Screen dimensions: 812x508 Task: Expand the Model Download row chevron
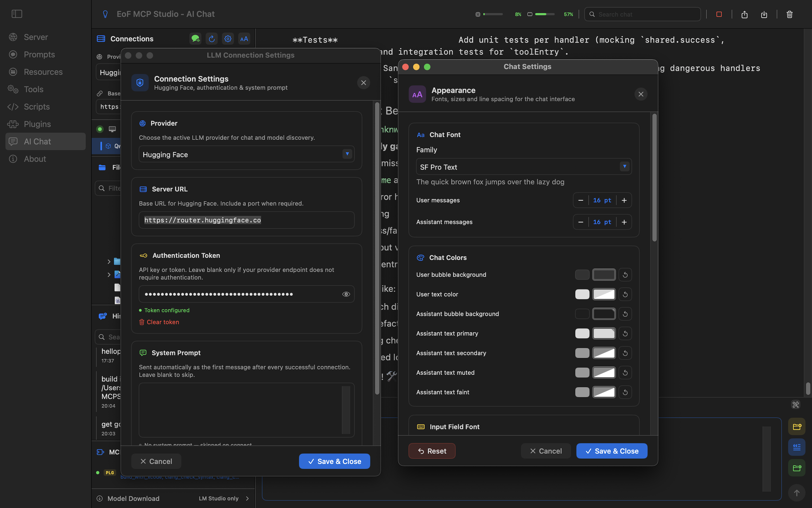pyautogui.click(x=247, y=498)
